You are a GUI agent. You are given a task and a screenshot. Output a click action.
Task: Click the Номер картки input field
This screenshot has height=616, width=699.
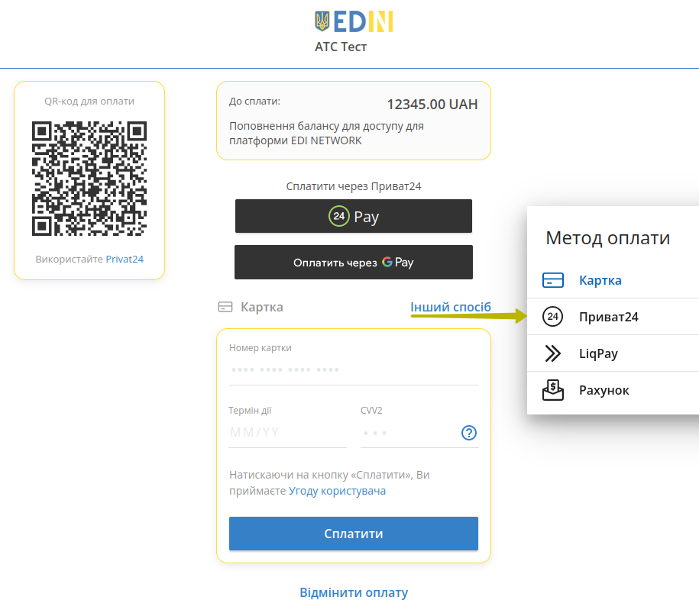354,370
